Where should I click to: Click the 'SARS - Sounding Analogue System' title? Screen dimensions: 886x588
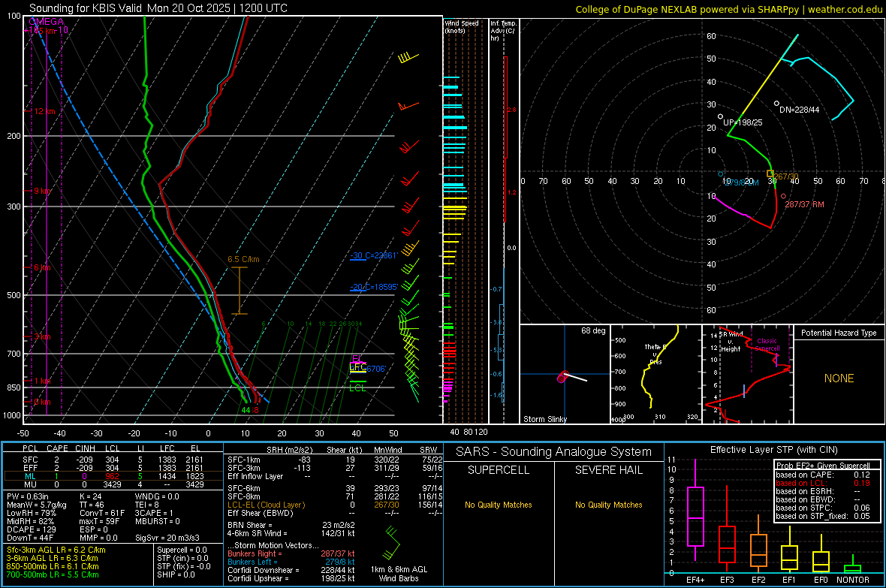point(553,451)
